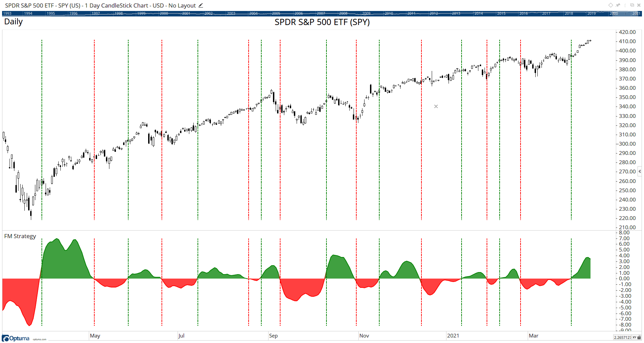The width and height of the screenshot is (644, 343).
Task: Select year 2000 on the timeline overview bar
Action: tap(164, 13)
